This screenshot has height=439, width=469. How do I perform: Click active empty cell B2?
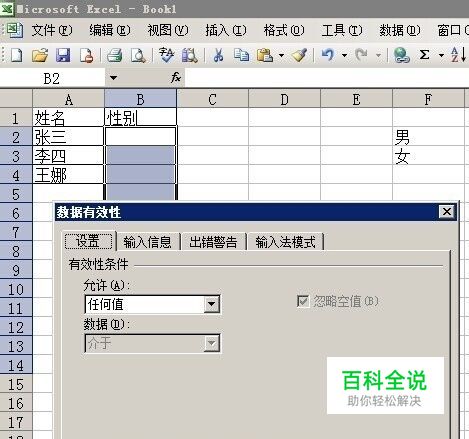(140, 137)
